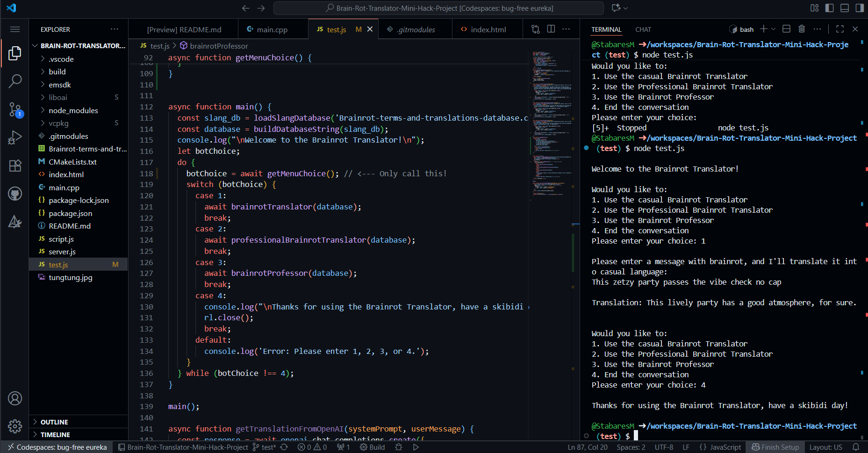Open the Source Control view
Screen dimensions: 868x453
coord(15,109)
